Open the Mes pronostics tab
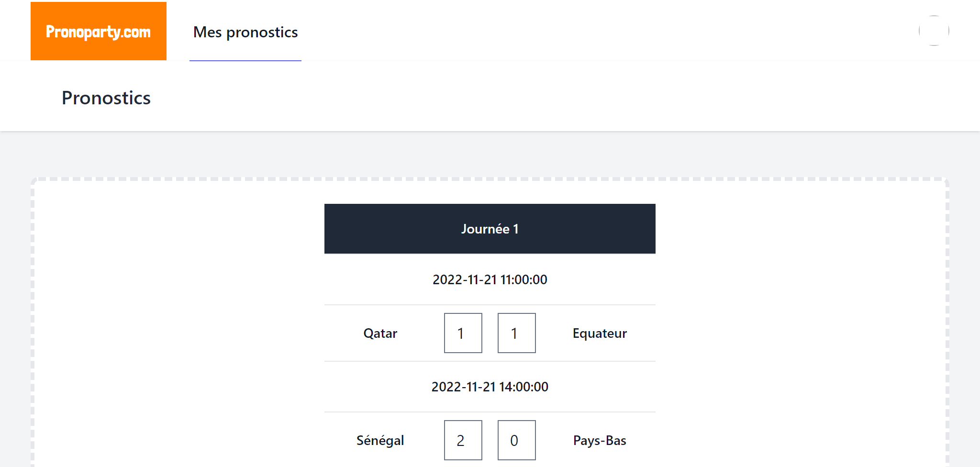 [245, 32]
